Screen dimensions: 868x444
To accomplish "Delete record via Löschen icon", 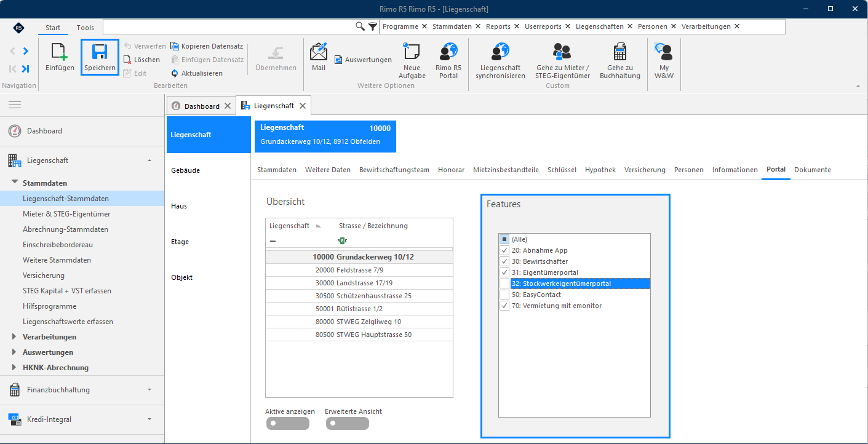I will point(127,60).
